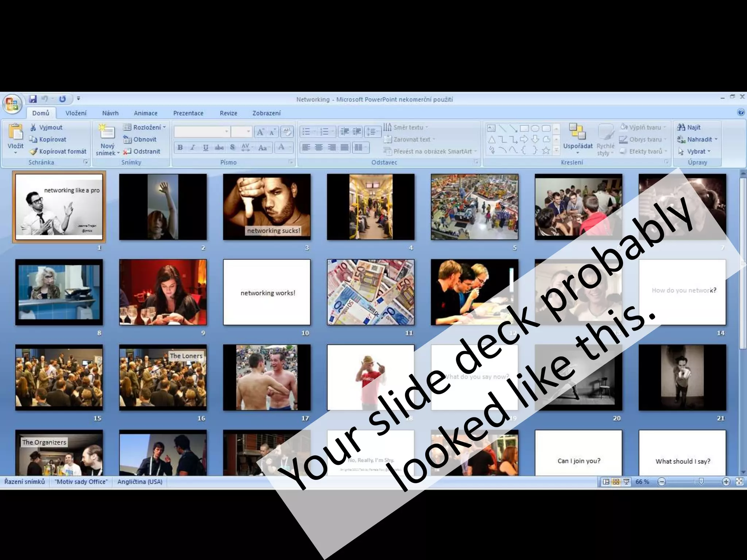This screenshot has width=747, height=560.
Task: Open the Vložení ribbon tab
Action: point(76,113)
